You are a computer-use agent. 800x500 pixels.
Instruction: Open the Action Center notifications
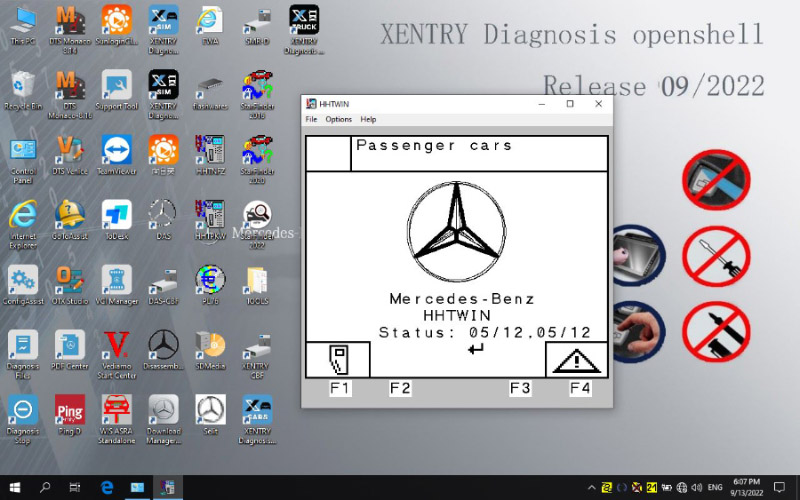click(x=779, y=487)
